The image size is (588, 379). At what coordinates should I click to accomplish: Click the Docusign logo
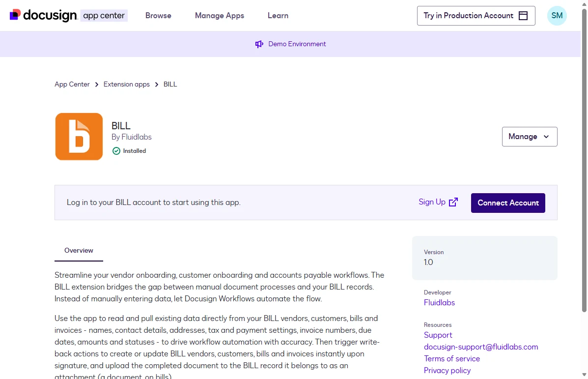[x=44, y=15]
